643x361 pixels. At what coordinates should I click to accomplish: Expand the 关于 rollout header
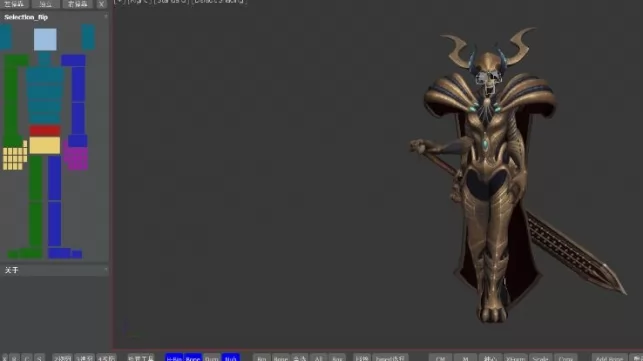pyautogui.click(x=54, y=270)
